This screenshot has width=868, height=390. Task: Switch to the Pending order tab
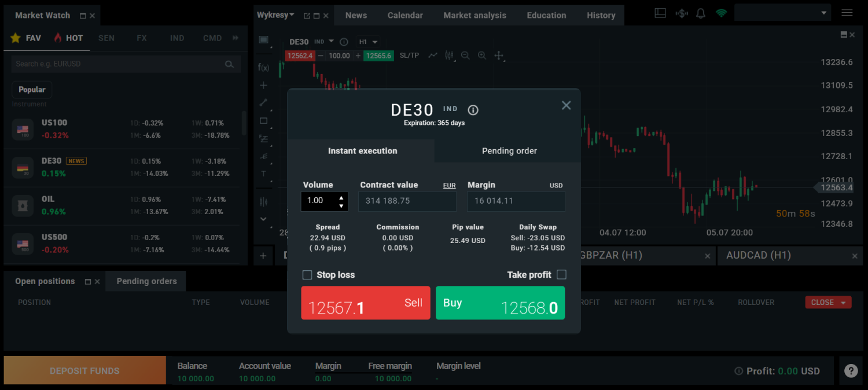click(509, 150)
